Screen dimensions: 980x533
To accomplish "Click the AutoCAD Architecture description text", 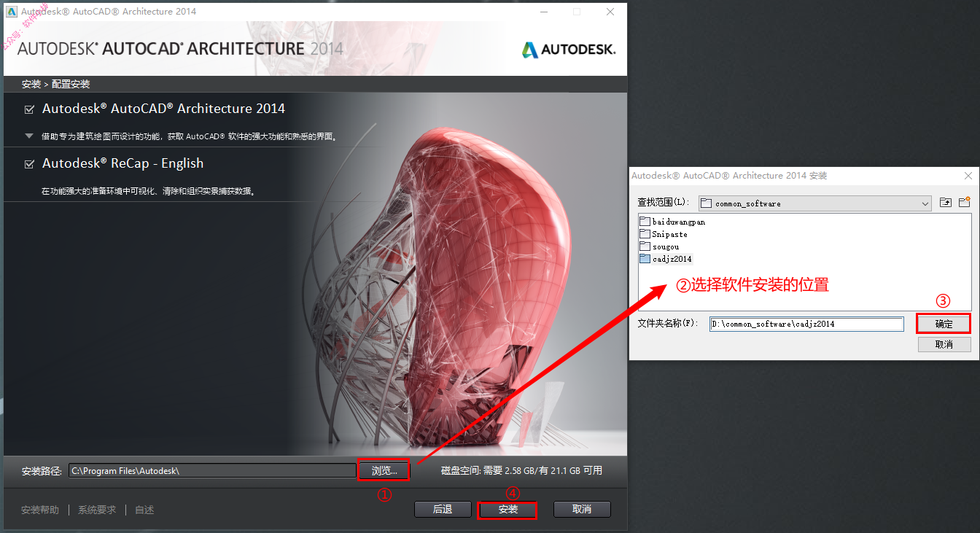I will [x=190, y=136].
